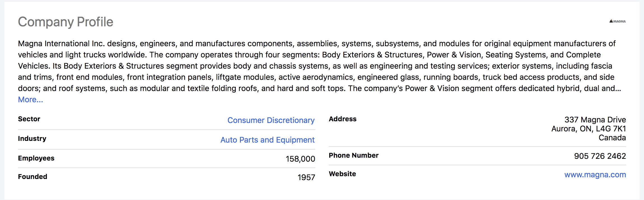Open the Consumer Discretionary sector link

(271, 120)
